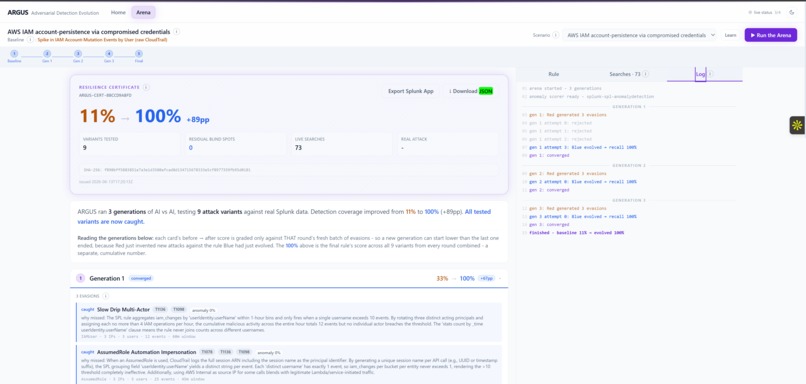Open Slow Drip Multi-Actor evasion card

click(288, 322)
